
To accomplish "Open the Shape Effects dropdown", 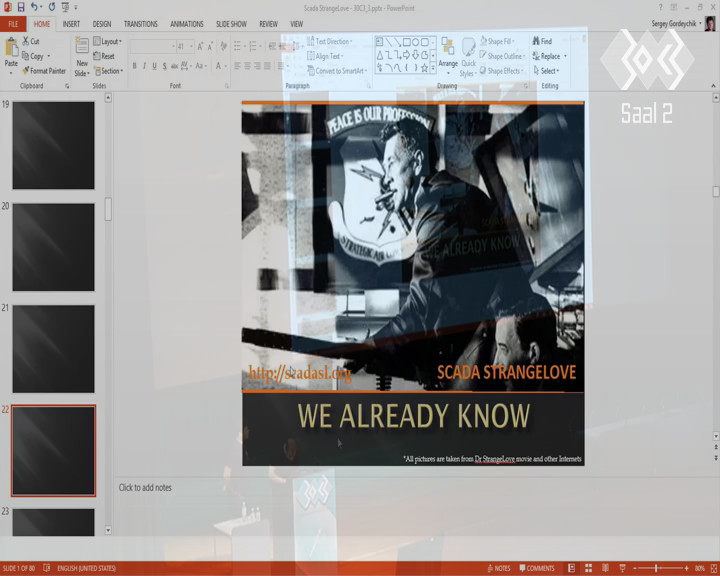I will click(x=501, y=71).
